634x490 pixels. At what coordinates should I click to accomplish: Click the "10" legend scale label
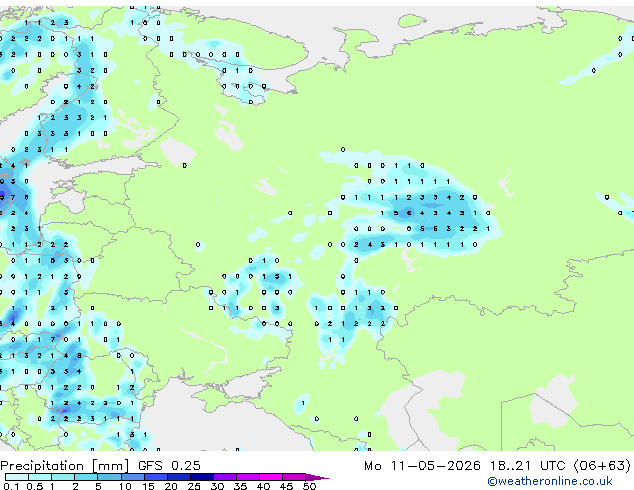point(125,486)
